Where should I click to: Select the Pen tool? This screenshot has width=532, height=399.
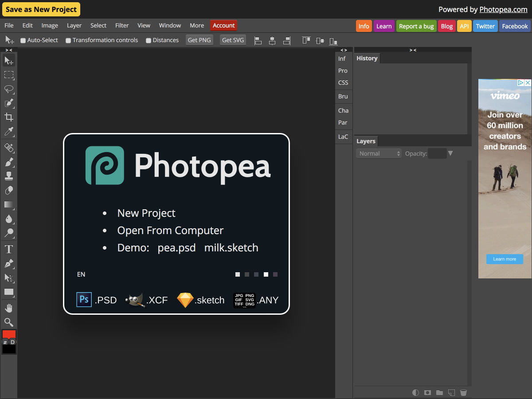coord(9,263)
